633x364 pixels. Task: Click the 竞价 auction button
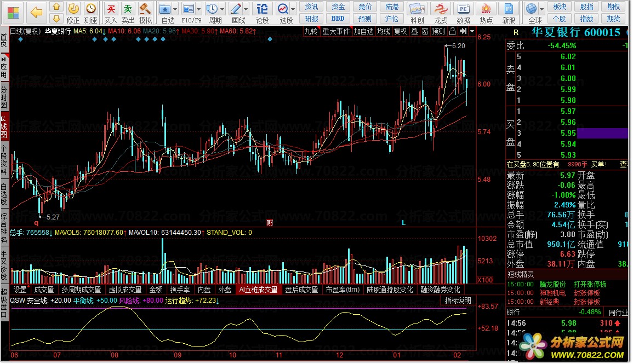[x=365, y=7]
